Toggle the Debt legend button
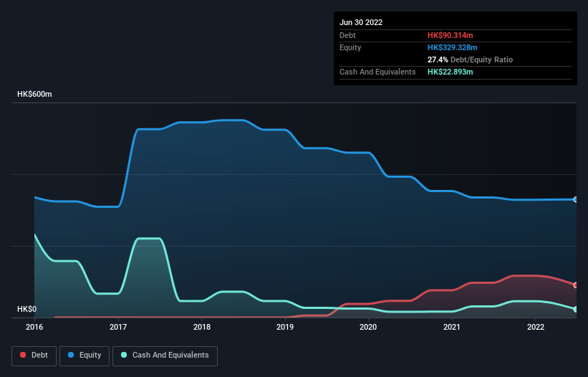The image size is (588, 377). click(34, 355)
